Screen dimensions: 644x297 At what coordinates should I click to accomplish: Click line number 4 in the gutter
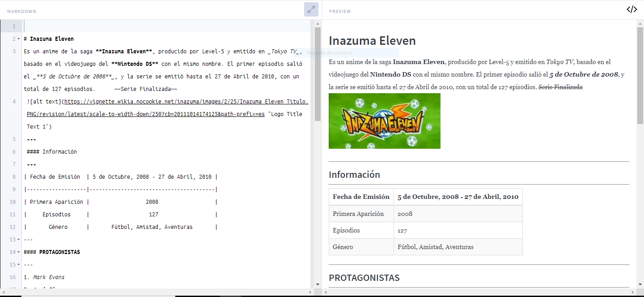pos(14,102)
